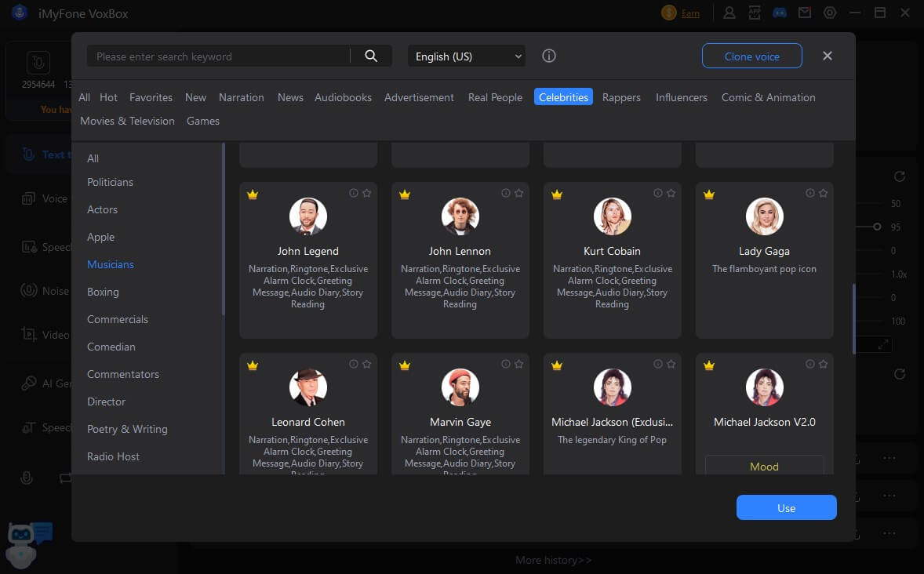Click the voice grid vertical scrollbar

[854, 318]
